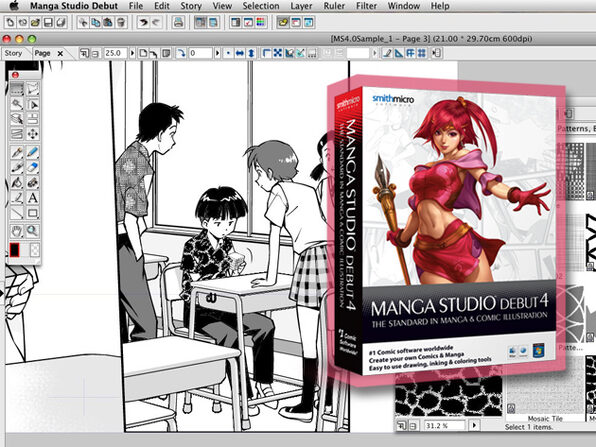Image resolution: width=596 pixels, height=447 pixels.
Task: Click the rotate canvas blue arrow icon
Action: coord(181,53)
